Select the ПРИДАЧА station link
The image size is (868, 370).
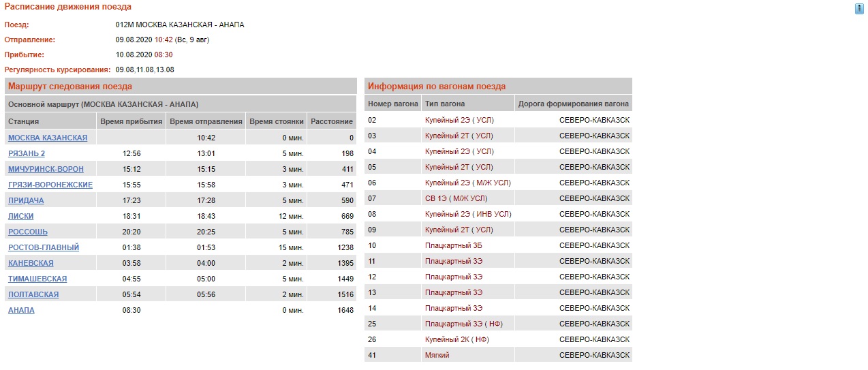coord(27,200)
